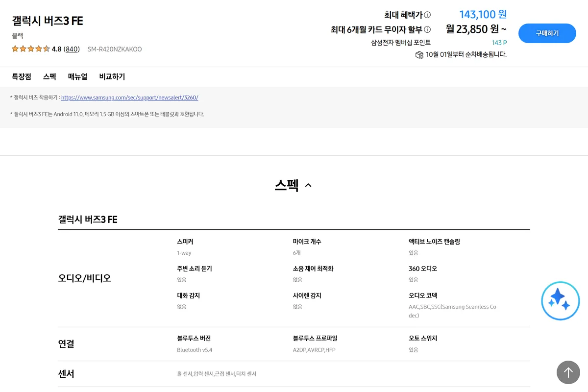Click the AAC,SBC,SSC codec value
This screenshot has width=588, height=392.
tap(452, 311)
